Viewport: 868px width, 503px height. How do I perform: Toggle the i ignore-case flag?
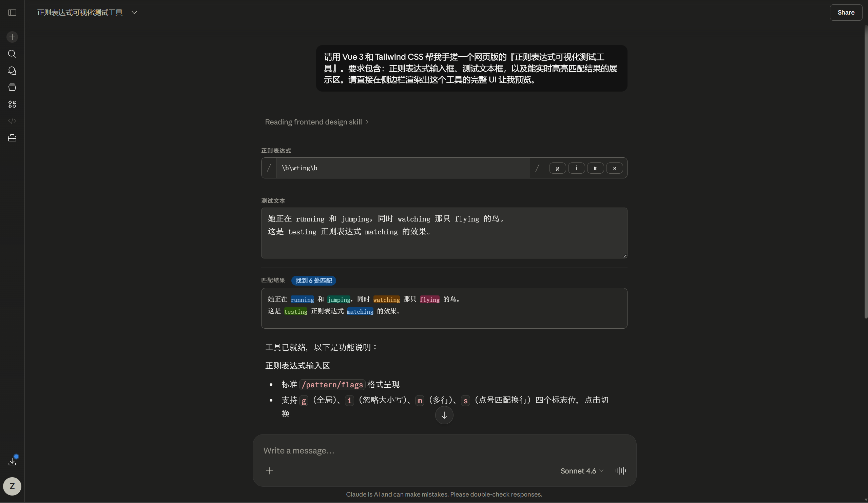point(576,168)
